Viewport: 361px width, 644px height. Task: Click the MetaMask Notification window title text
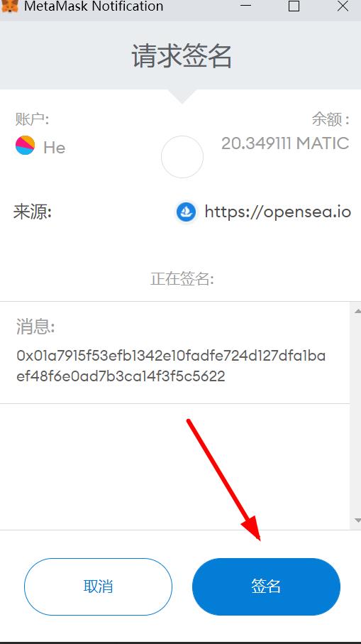pos(94,6)
